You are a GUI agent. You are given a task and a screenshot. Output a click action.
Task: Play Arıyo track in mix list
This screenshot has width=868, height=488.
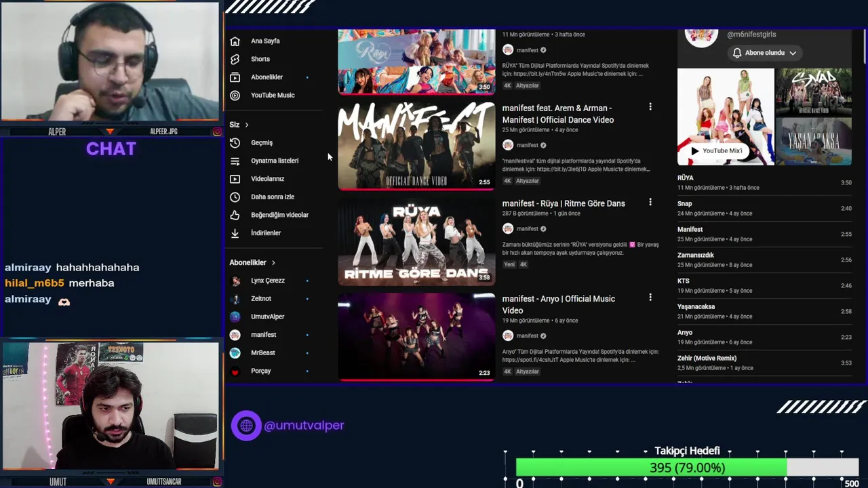pos(764,337)
